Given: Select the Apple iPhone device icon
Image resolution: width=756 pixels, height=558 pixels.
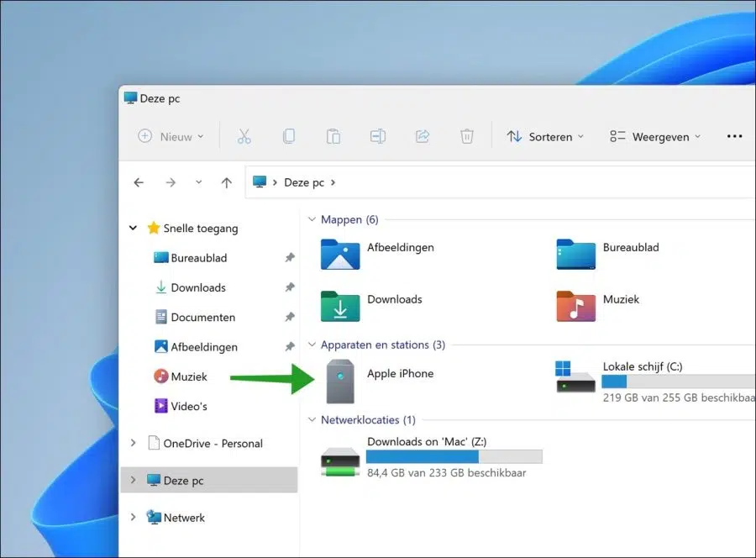Looking at the screenshot, I should click(x=340, y=381).
